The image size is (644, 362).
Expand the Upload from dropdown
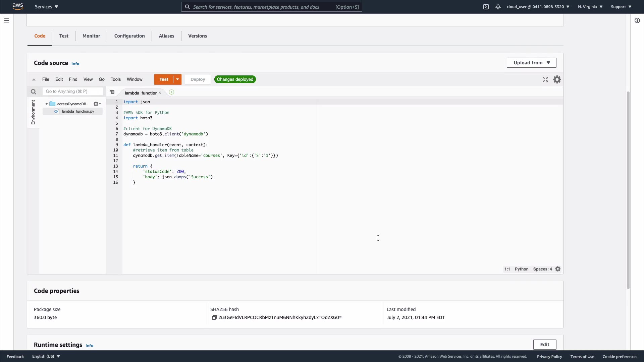(x=531, y=63)
